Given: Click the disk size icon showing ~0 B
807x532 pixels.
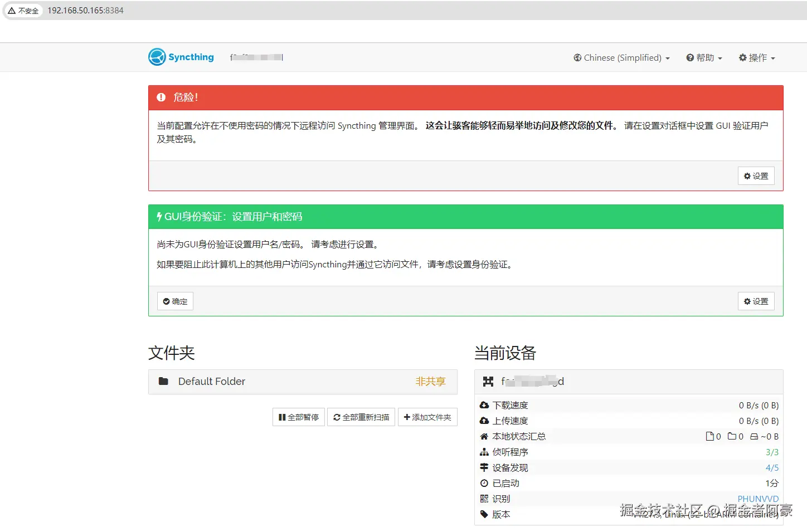Looking at the screenshot, I should (x=754, y=436).
